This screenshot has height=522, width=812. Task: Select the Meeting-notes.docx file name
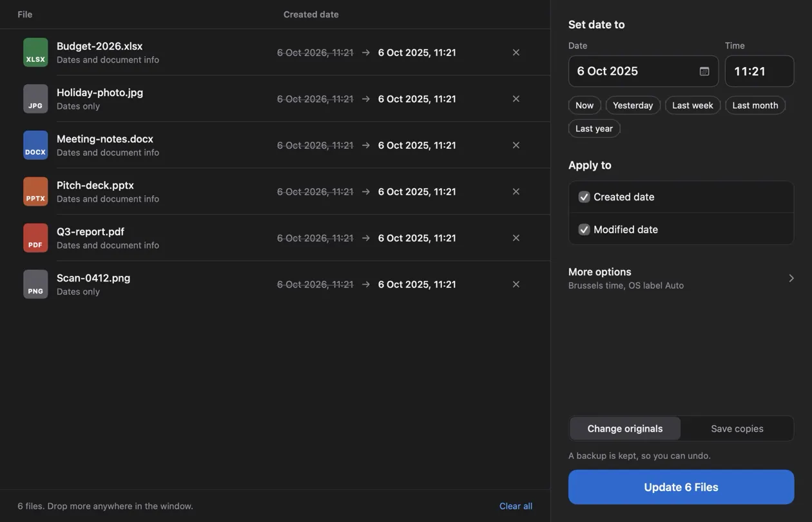[x=105, y=139]
